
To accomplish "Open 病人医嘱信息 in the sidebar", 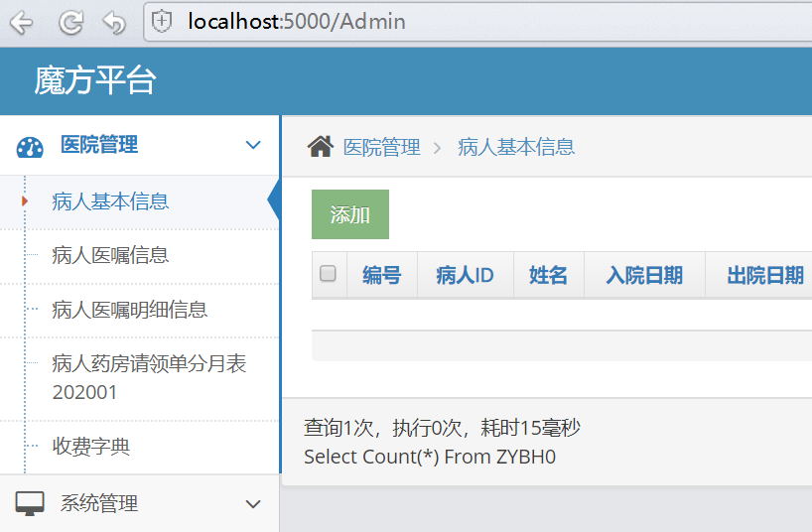I will pyautogui.click(x=110, y=255).
